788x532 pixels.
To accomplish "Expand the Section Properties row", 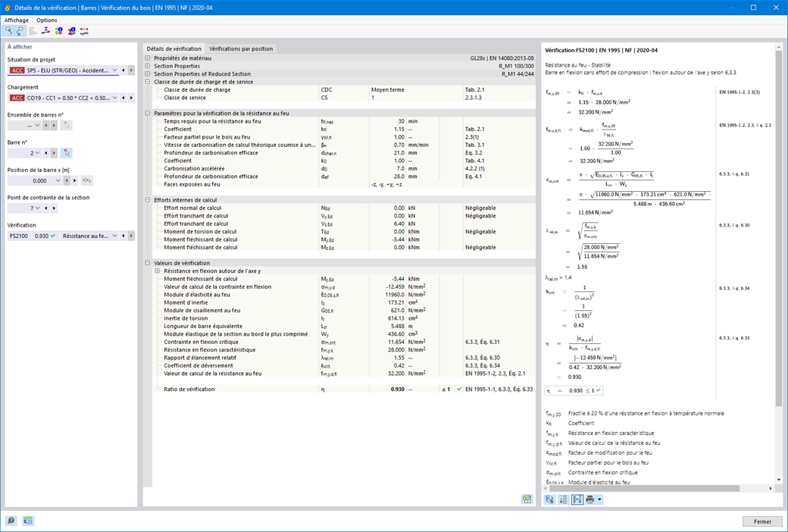I will [x=148, y=66].
